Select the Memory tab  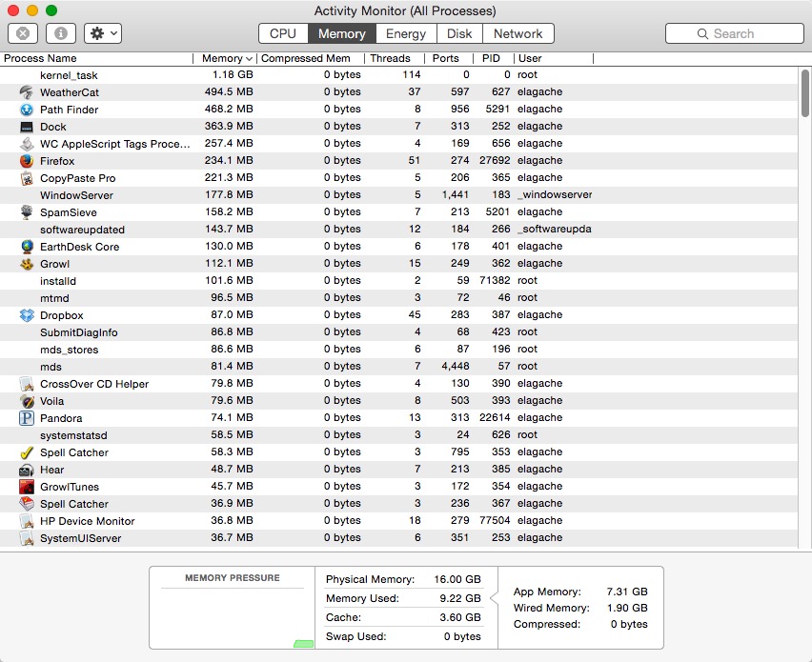click(342, 33)
